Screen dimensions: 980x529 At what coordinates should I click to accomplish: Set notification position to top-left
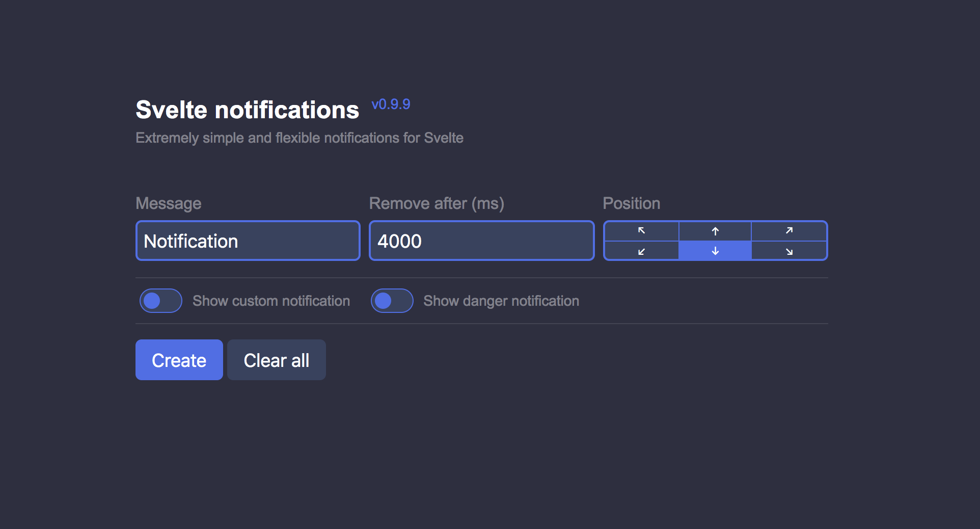coord(641,231)
